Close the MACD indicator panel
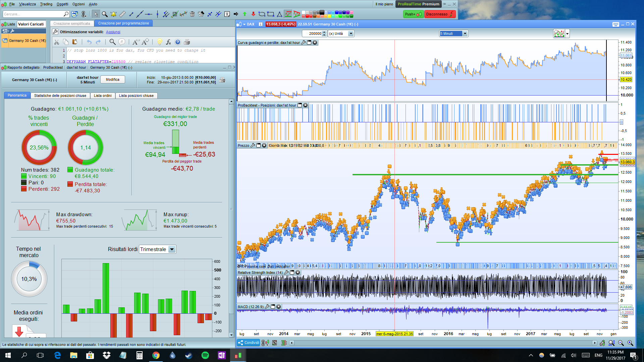The width and height of the screenshot is (644, 362). tap(278, 307)
